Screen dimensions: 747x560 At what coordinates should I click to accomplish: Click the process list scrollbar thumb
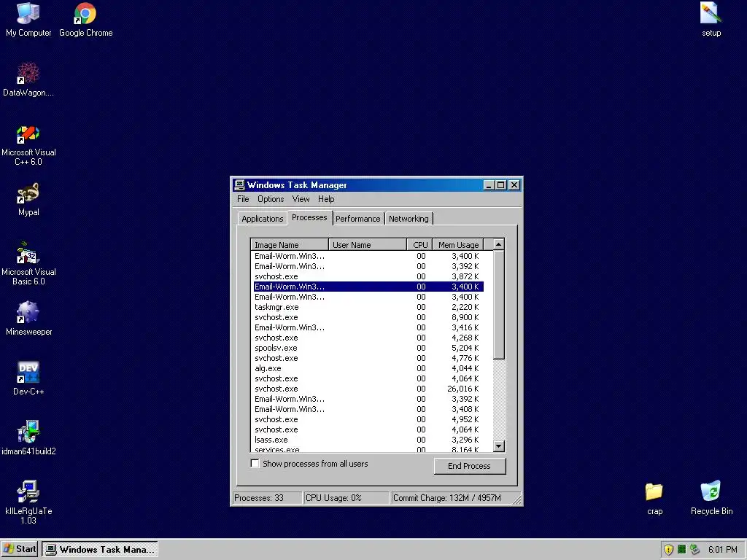click(x=499, y=305)
